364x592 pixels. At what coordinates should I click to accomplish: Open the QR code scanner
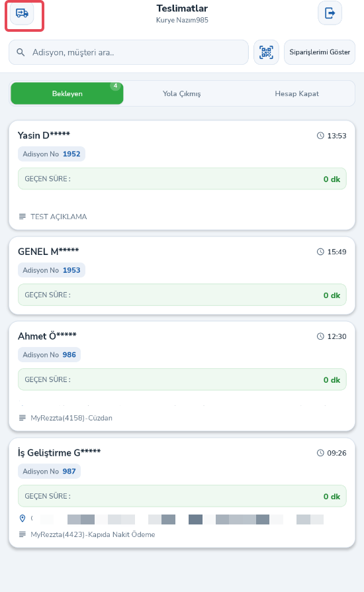click(x=266, y=52)
